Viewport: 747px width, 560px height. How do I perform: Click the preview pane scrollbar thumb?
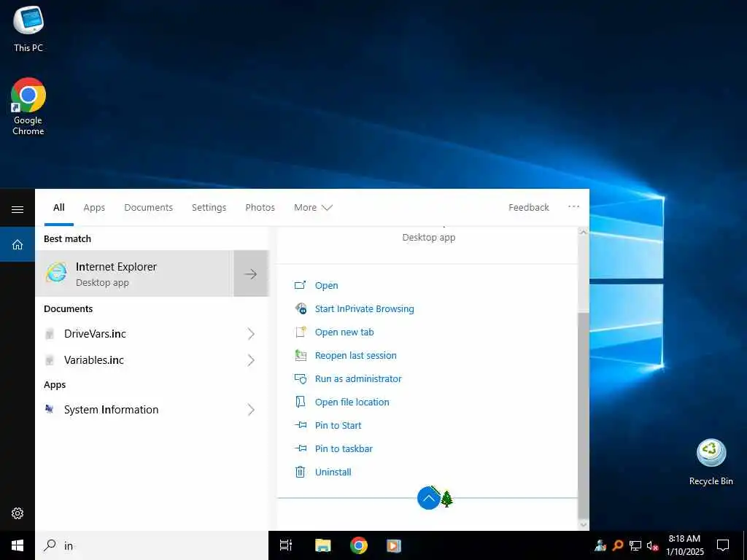pyautogui.click(x=583, y=415)
